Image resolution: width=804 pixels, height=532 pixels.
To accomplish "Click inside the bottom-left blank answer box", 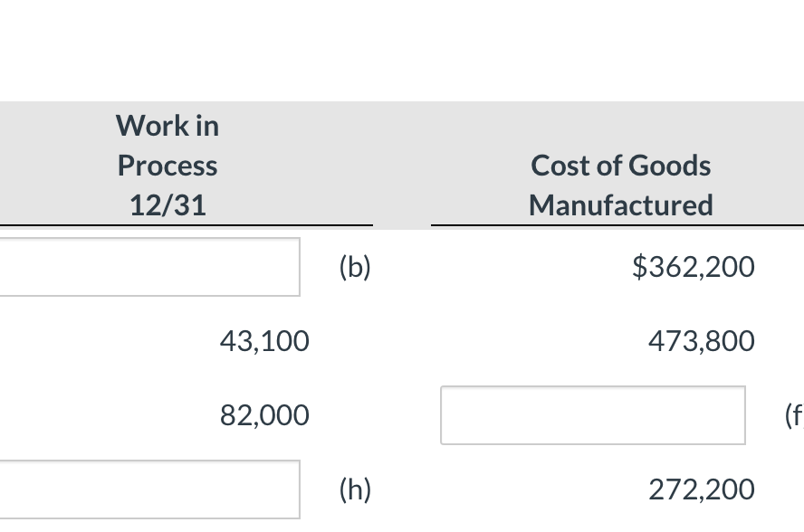I will coord(149,489).
